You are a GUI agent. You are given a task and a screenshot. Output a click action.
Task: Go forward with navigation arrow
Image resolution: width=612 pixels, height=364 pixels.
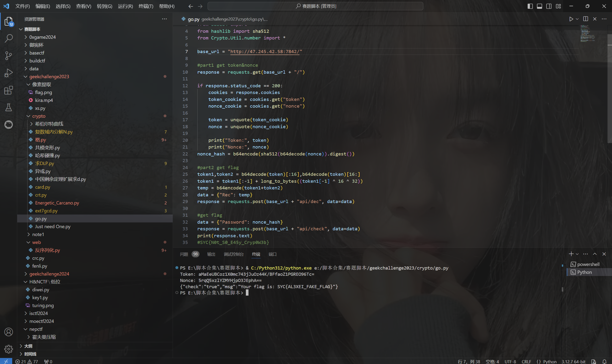pos(200,6)
